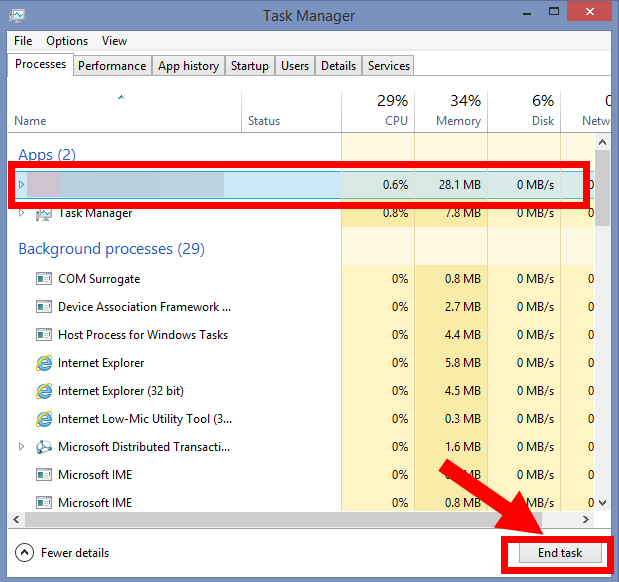
Task: Click the Apps (2) group heading
Action: (47, 154)
